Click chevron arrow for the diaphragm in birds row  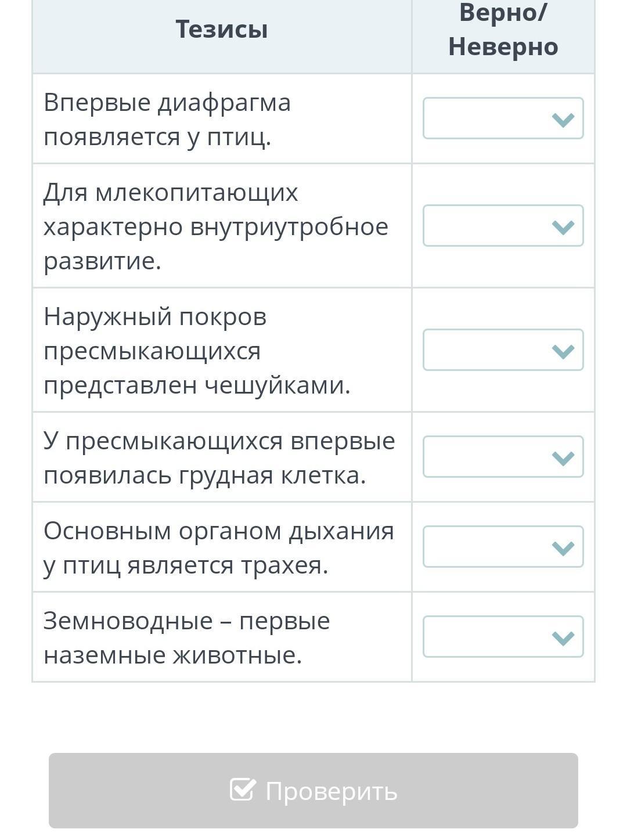click(x=563, y=120)
